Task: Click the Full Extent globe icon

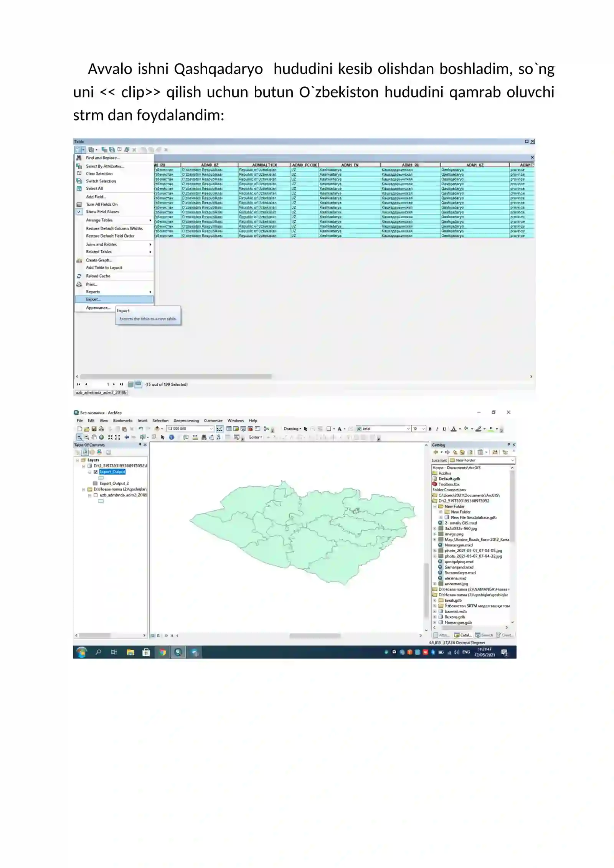Action: [x=101, y=437]
